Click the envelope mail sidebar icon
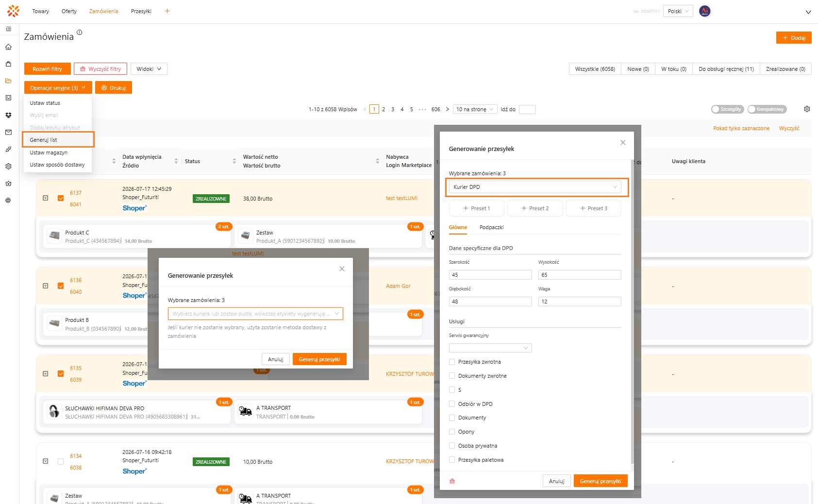The height and width of the screenshot is (504, 818). coord(8,132)
